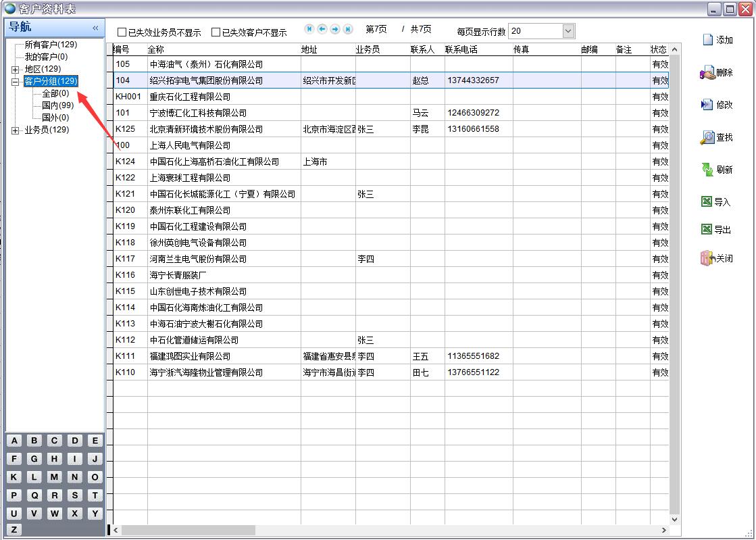Image resolution: width=756 pixels, height=540 pixels.
Task: Toggle 已失效客户不显示 checkbox
Action: (216, 32)
